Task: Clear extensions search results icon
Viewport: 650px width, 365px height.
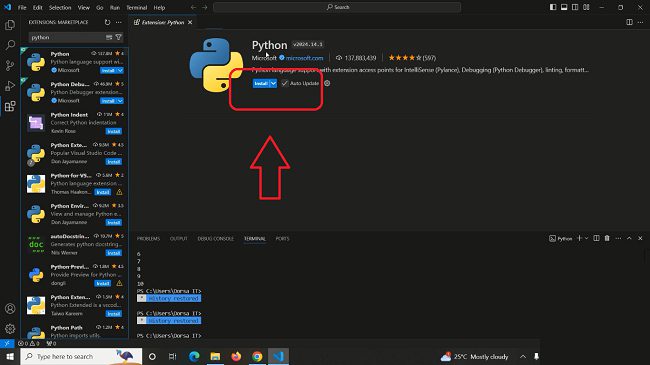Action: pyautogui.click(x=109, y=37)
